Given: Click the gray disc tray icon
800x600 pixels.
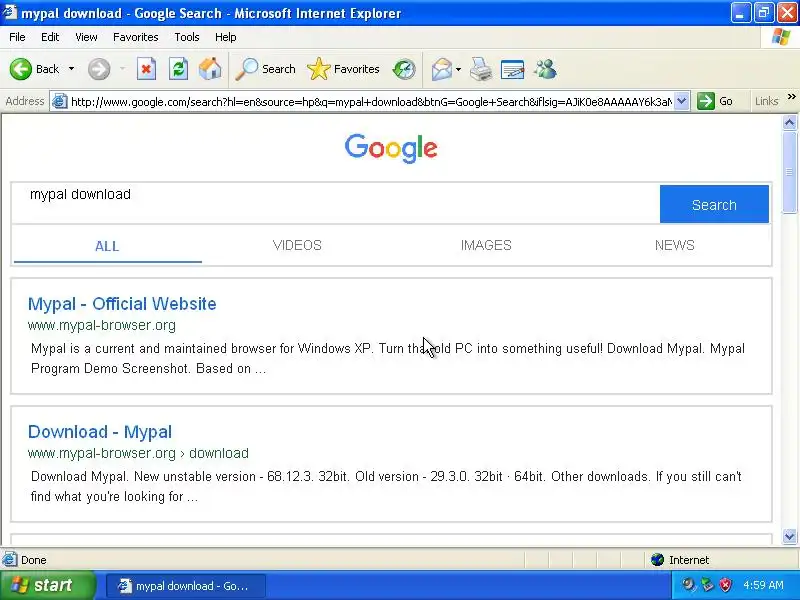Looking at the screenshot, I should coord(689,585).
